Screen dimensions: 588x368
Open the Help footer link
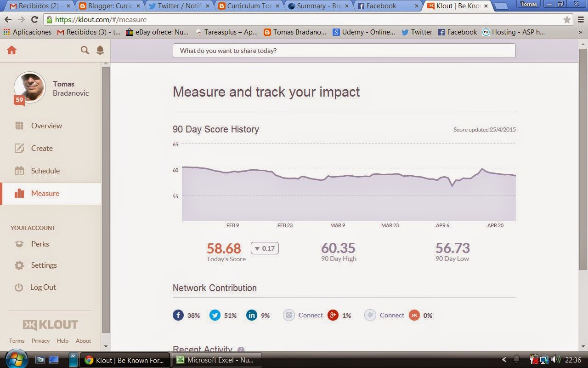tap(62, 341)
